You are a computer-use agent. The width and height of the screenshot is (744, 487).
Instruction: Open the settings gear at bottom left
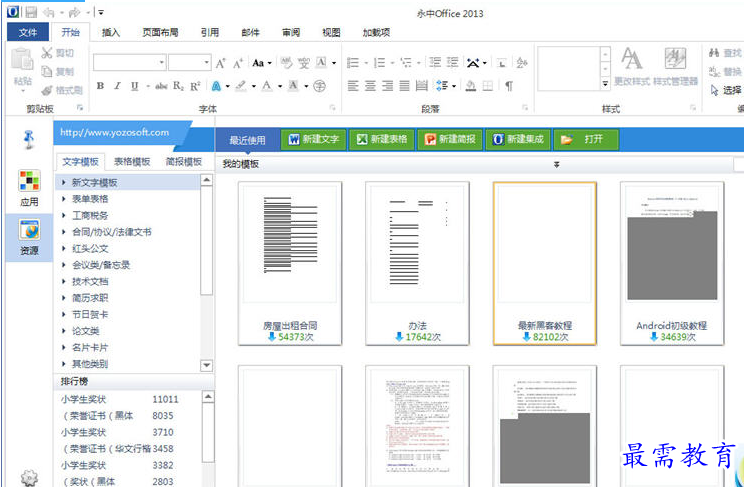click(29, 476)
